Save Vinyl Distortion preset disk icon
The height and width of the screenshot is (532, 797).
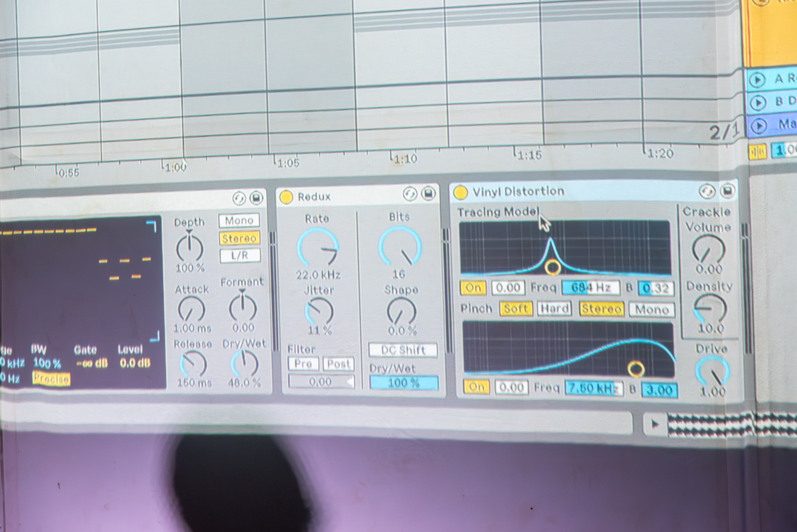point(727,191)
